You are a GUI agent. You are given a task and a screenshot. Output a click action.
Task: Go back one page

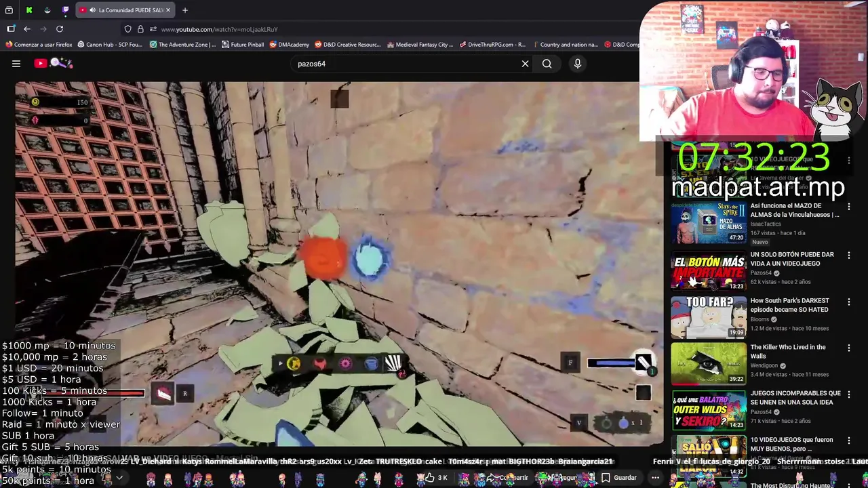click(x=27, y=29)
